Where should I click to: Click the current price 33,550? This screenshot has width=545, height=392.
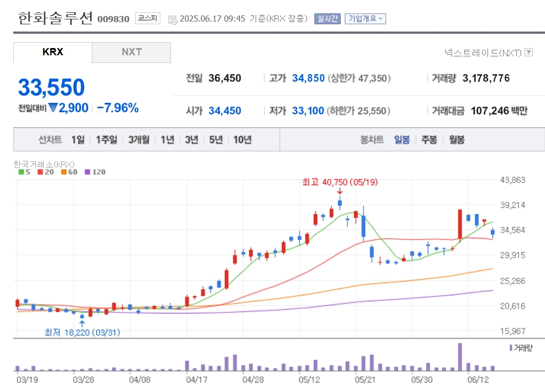pyautogui.click(x=51, y=87)
